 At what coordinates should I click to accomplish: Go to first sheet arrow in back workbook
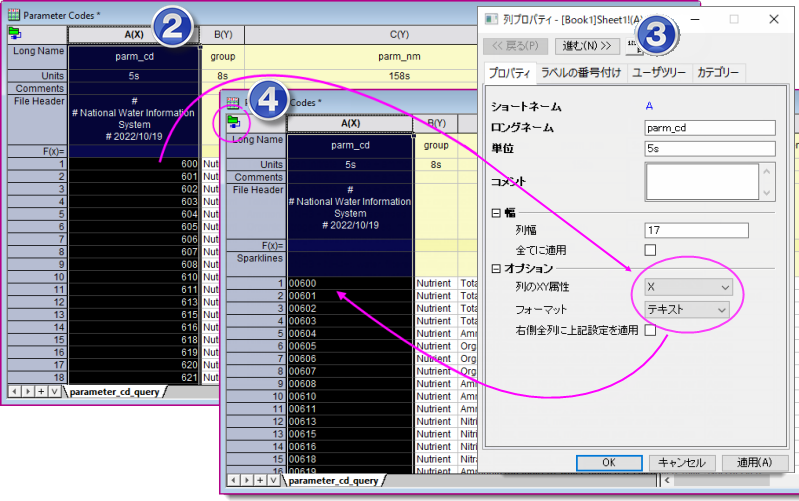tap(15, 391)
